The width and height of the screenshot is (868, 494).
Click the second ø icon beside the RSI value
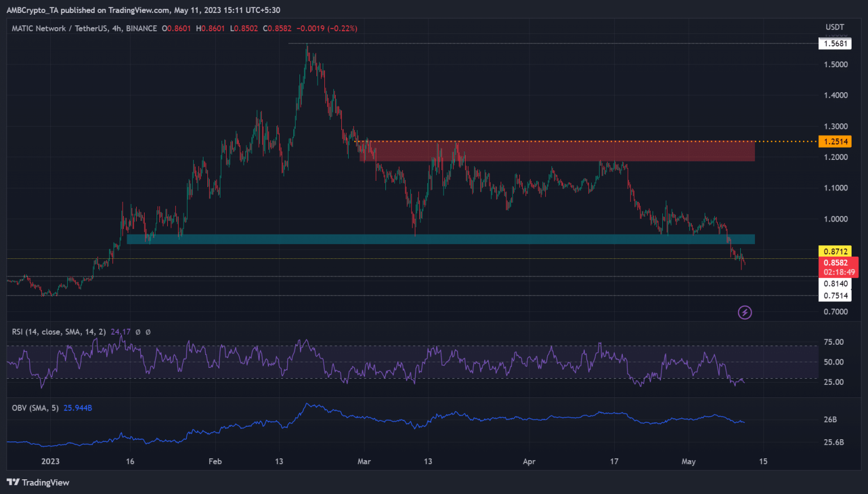(148, 332)
